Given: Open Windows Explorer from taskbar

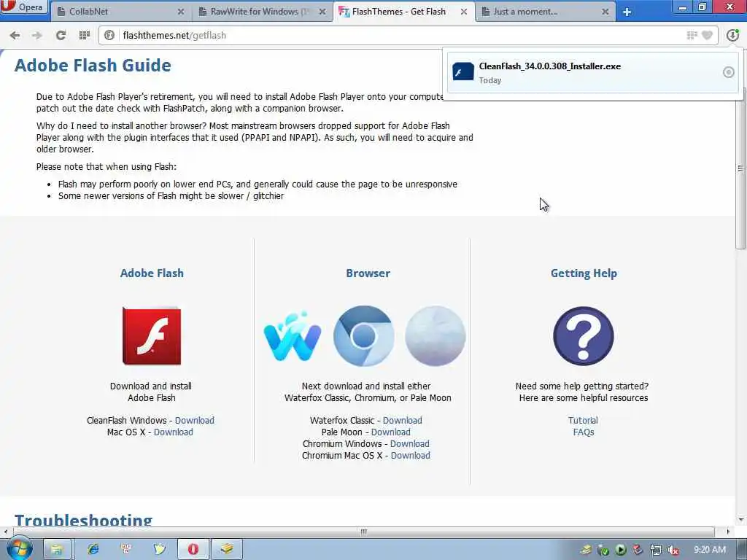Looking at the screenshot, I should 57,549.
